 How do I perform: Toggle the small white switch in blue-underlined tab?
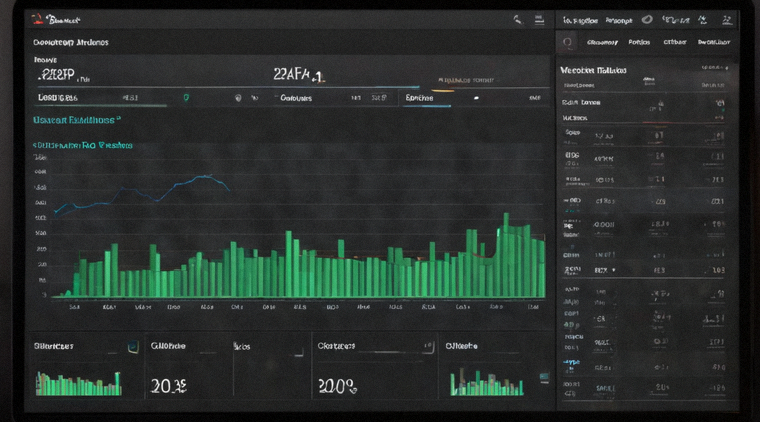476,98
